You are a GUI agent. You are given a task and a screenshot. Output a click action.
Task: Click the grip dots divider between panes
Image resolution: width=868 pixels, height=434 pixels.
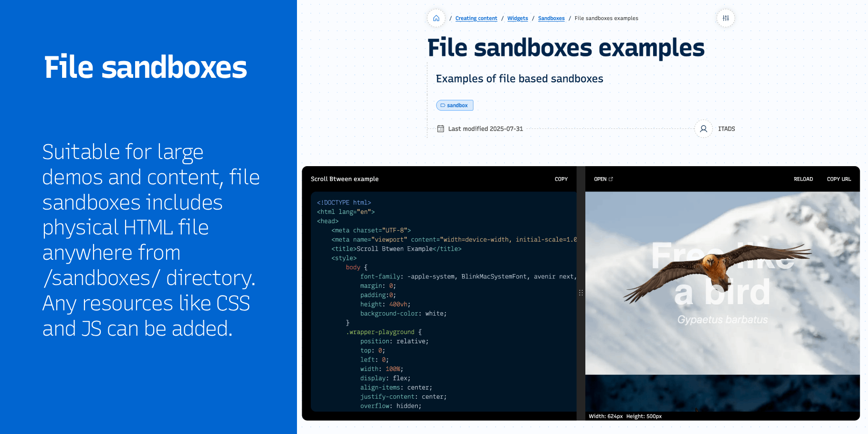point(581,293)
